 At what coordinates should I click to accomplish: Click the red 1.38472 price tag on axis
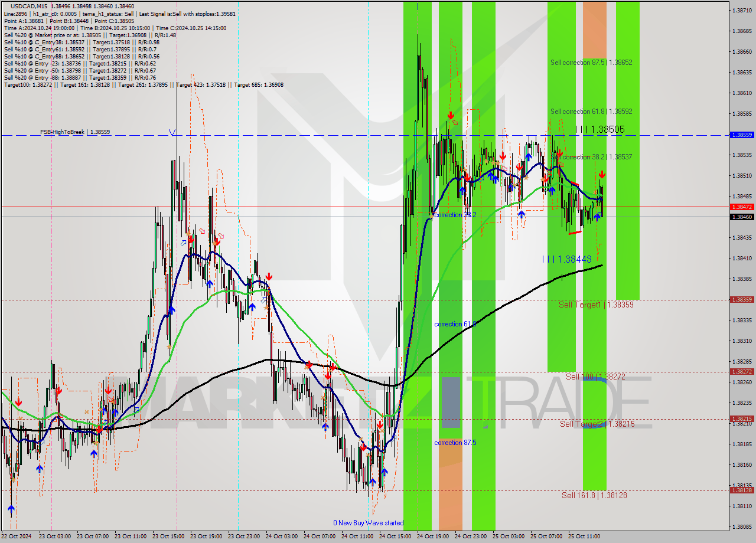point(742,207)
